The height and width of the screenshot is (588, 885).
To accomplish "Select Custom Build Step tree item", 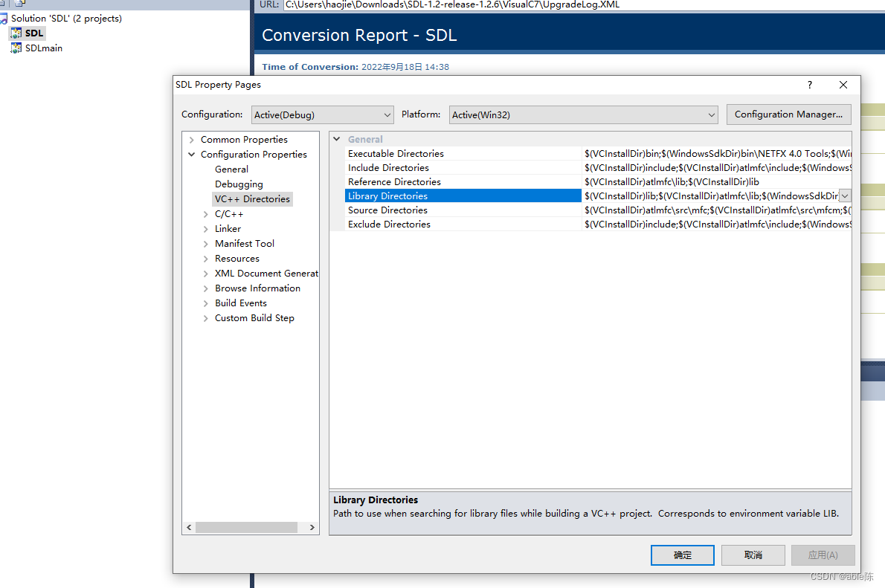I will [254, 317].
